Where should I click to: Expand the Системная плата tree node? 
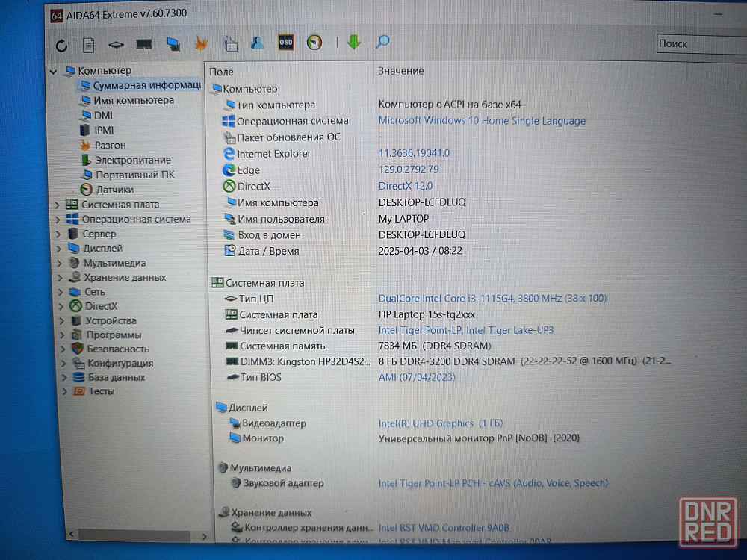click(x=58, y=205)
